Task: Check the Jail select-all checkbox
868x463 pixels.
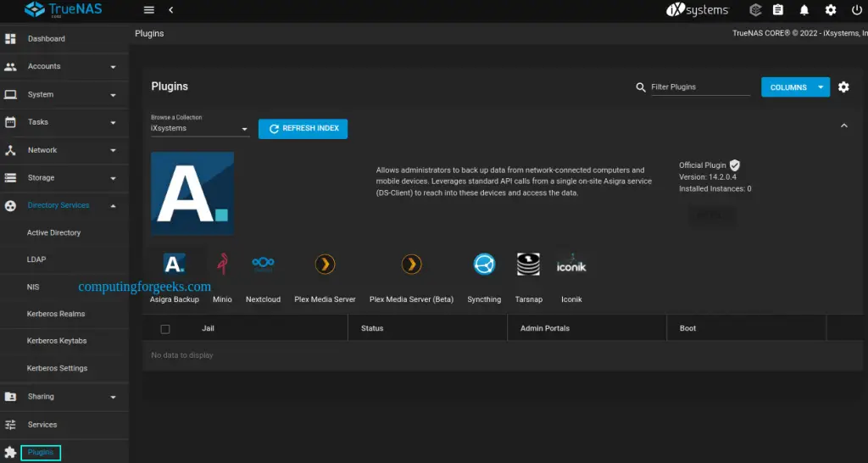Action: pyautogui.click(x=165, y=329)
